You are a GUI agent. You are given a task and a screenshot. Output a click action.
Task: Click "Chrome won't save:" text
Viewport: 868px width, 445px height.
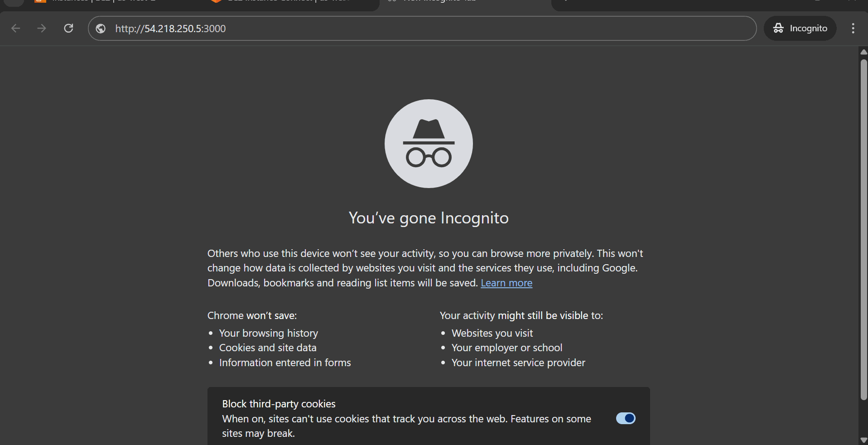(252, 315)
